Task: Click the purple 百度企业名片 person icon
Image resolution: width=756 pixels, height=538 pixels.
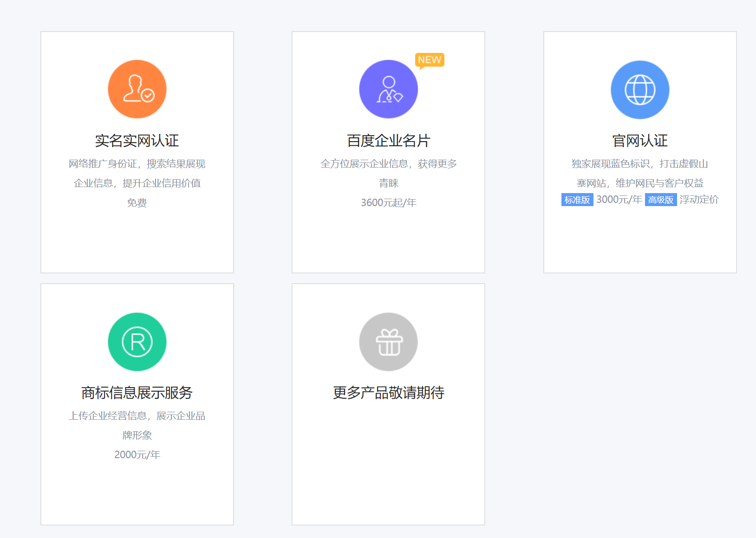Action: tap(388, 89)
